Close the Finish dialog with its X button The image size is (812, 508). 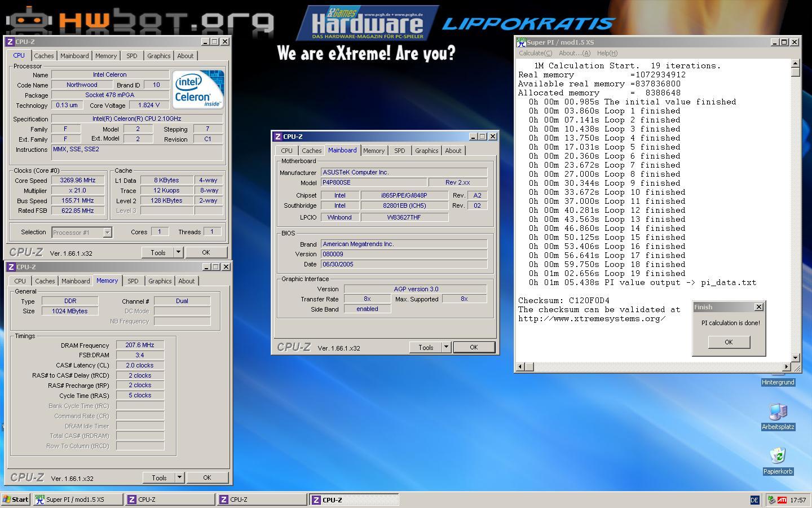(x=758, y=307)
